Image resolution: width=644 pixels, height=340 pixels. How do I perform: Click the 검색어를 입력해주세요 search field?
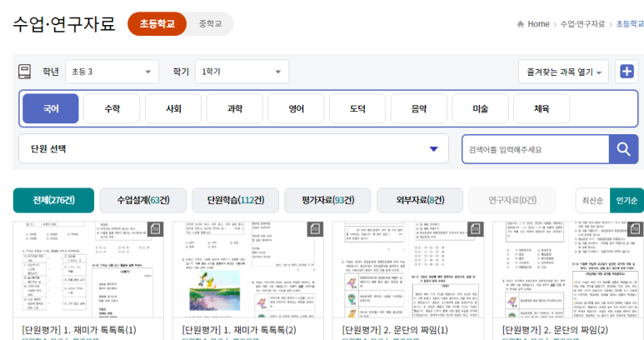point(536,149)
